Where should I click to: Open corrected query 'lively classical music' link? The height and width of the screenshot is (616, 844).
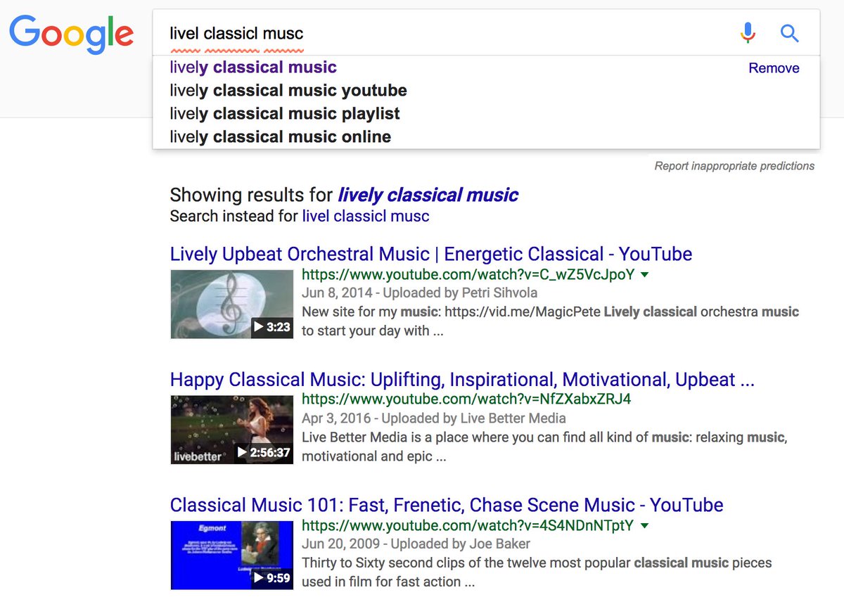pyautogui.click(x=428, y=195)
